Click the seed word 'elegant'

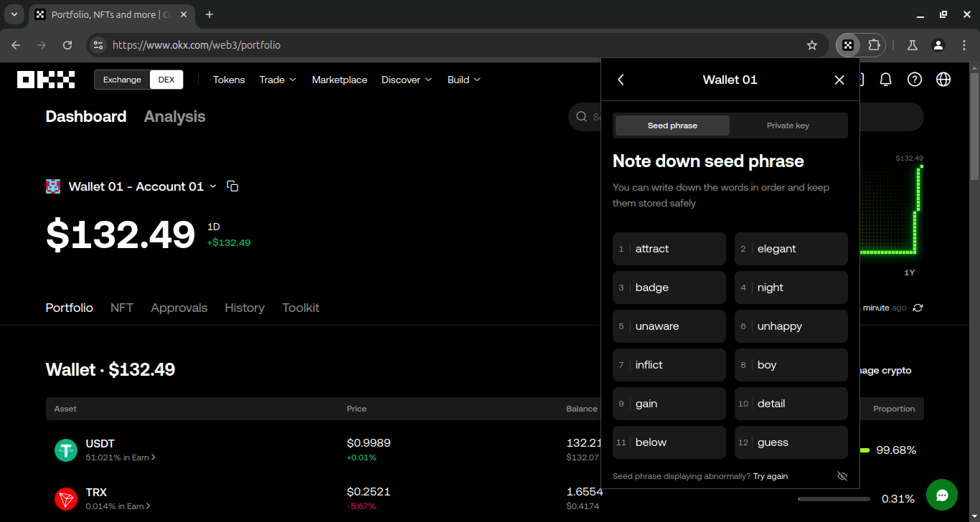click(x=791, y=249)
